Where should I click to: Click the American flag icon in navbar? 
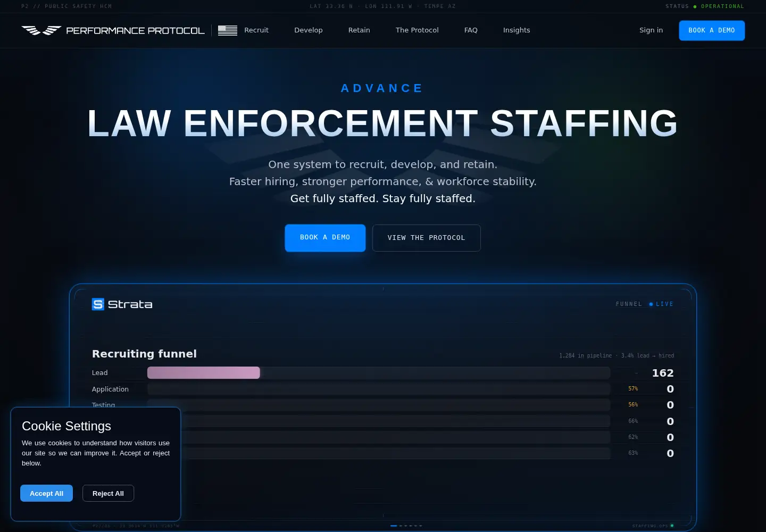(x=228, y=30)
